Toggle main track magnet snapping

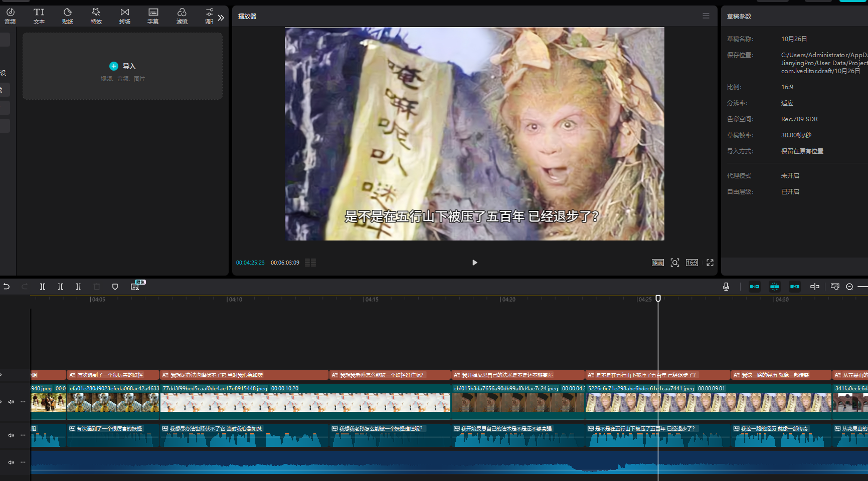pos(755,287)
